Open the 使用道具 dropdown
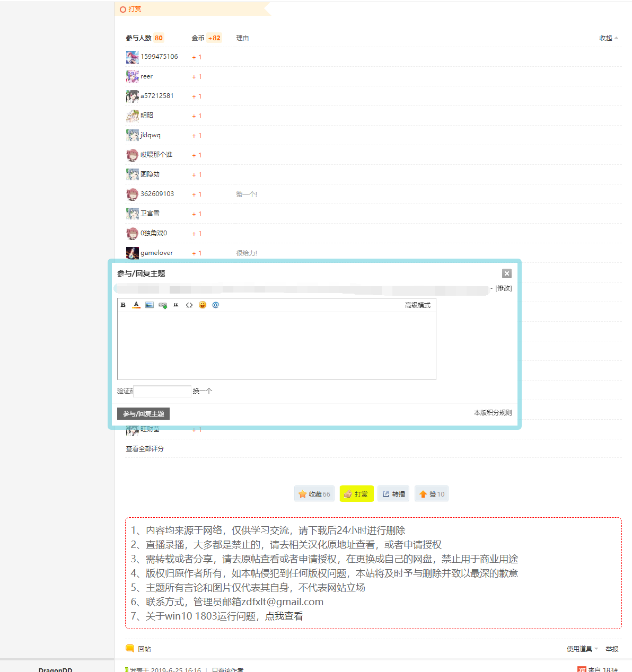 pos(582,649)
